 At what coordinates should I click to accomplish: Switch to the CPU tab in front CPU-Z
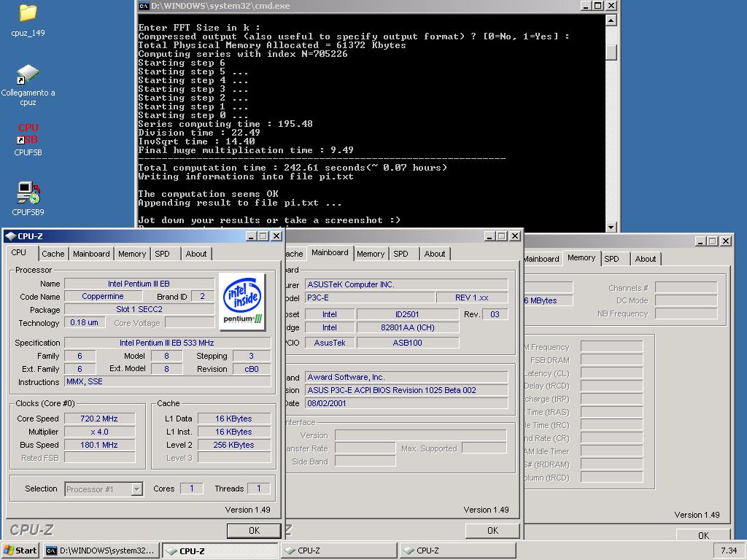pos(19,252)
